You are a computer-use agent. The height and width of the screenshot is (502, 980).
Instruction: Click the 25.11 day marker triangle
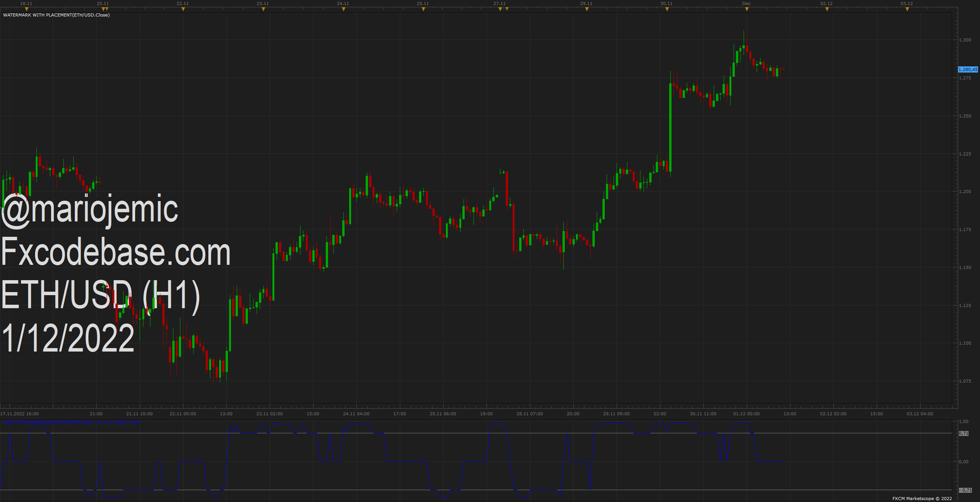423,9
